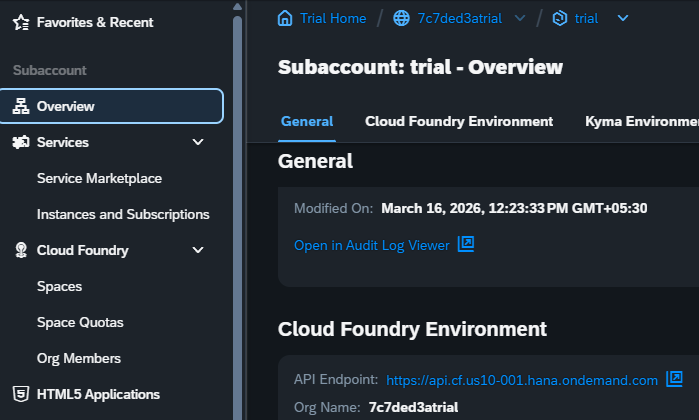
Task: Collapse the Services section chevron
Action: (198, 142)
